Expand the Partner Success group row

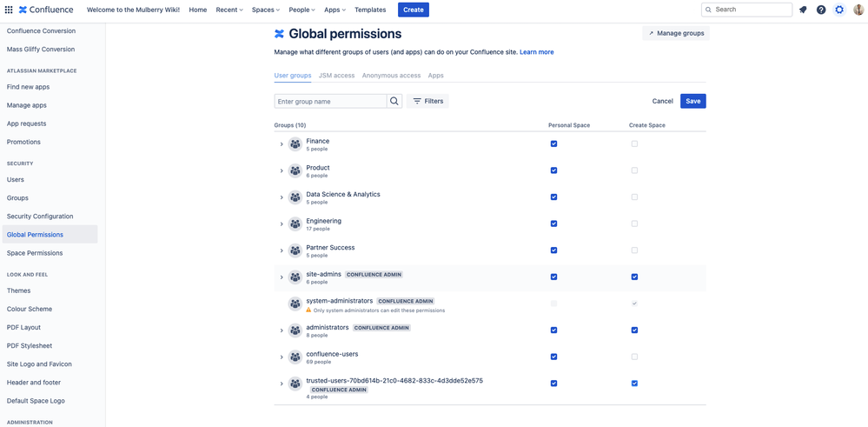tap(282, 250)
